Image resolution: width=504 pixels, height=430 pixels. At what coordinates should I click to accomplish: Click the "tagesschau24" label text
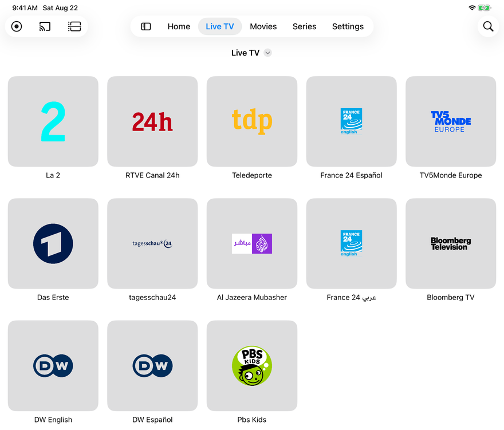point(152,298)
